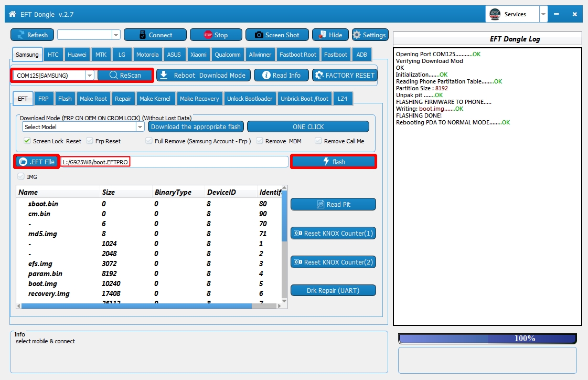The width and height of the screenshot is (588, 380).
Task: Open the .EFT File folder browser
Action: [x=36, y=162]
